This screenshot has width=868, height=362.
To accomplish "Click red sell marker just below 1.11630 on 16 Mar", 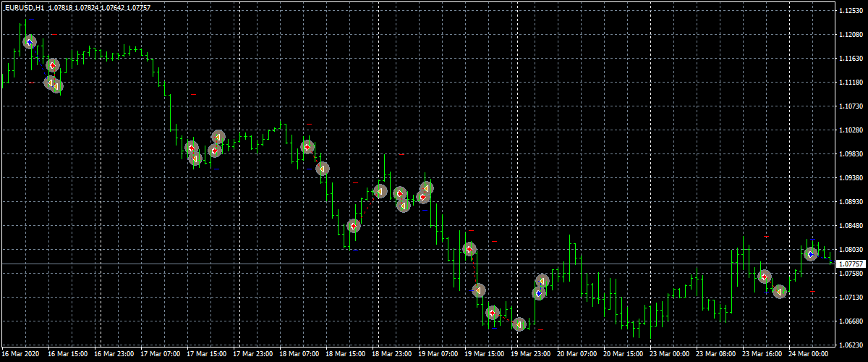I will (52, 65).
